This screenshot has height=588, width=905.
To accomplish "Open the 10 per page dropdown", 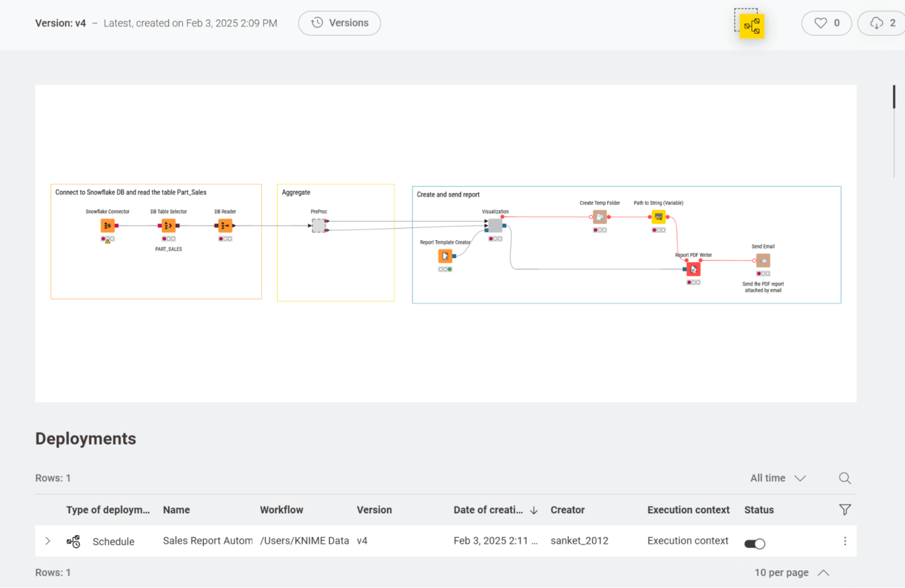I will (x=792, y=573).
